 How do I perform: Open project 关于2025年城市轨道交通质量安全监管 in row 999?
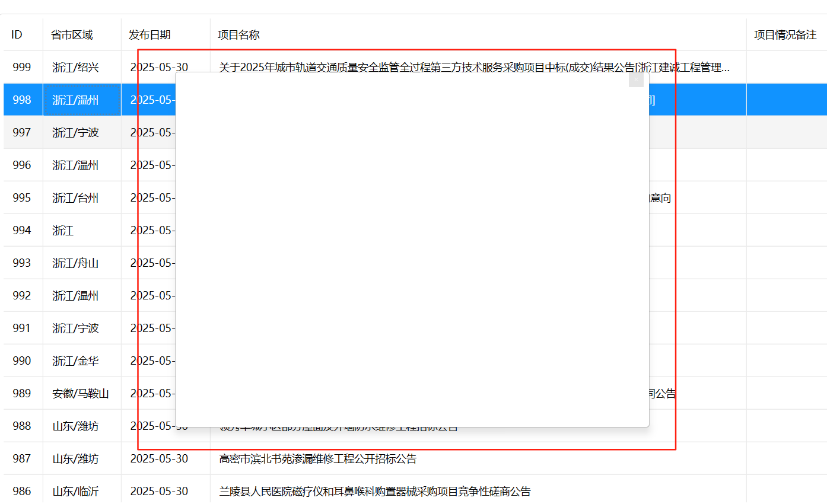[475, 67]
